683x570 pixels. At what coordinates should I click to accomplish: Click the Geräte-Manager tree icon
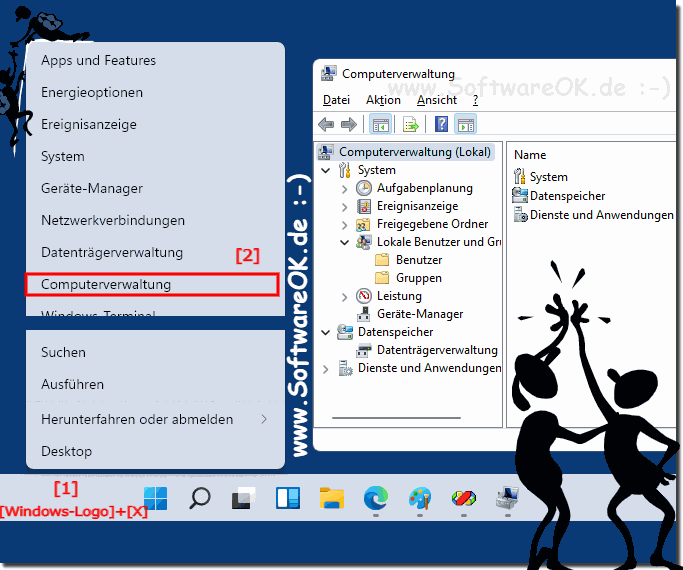click(x=364, y=314)
